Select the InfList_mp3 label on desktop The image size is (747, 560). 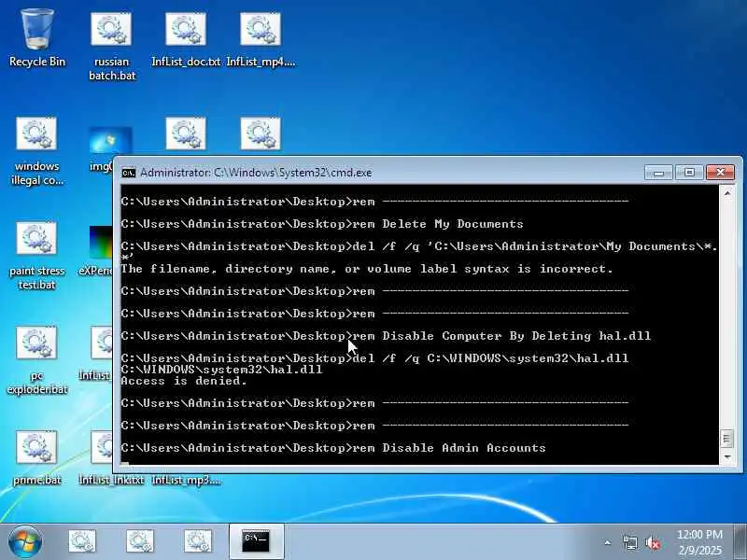tap(186, 480)
